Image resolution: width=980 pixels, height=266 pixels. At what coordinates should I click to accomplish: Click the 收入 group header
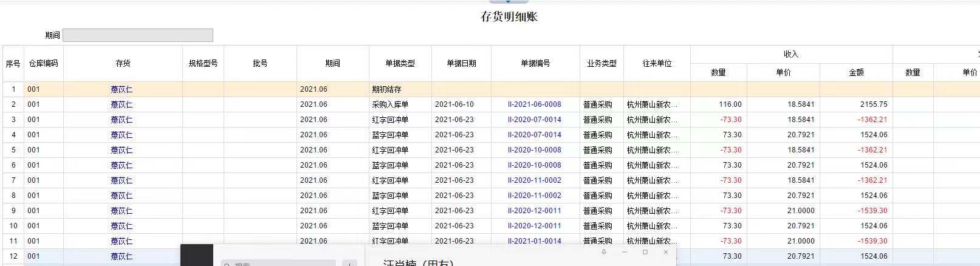(x=791, y=54)
